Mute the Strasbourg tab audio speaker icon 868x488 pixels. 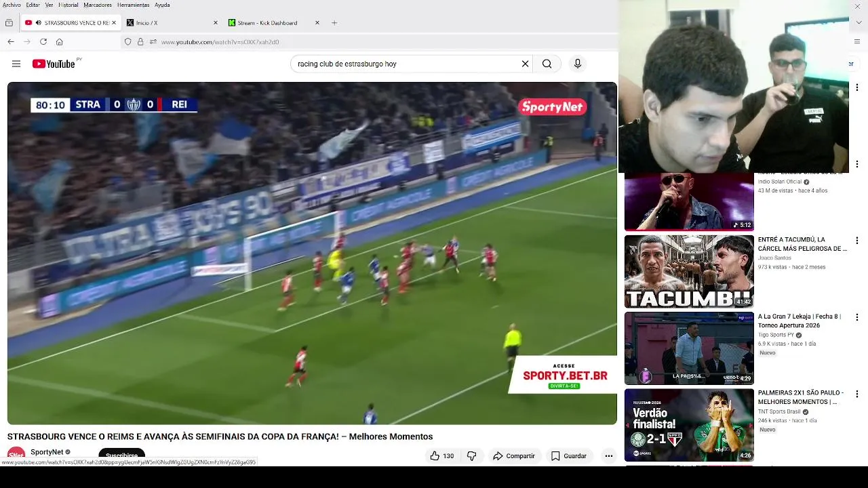(x=37, y=22)
